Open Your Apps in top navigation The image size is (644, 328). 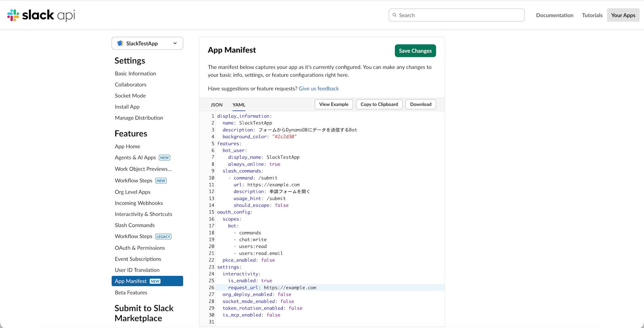pos(623,15)
